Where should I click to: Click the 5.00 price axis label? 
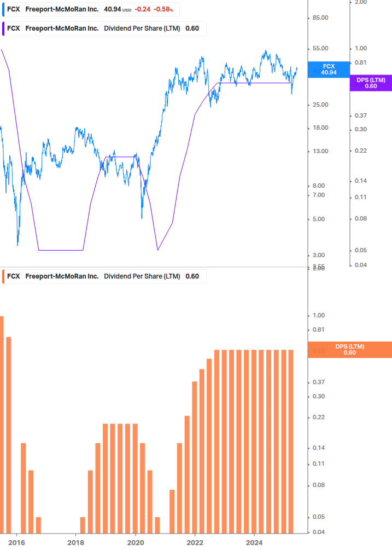[318, 219]
